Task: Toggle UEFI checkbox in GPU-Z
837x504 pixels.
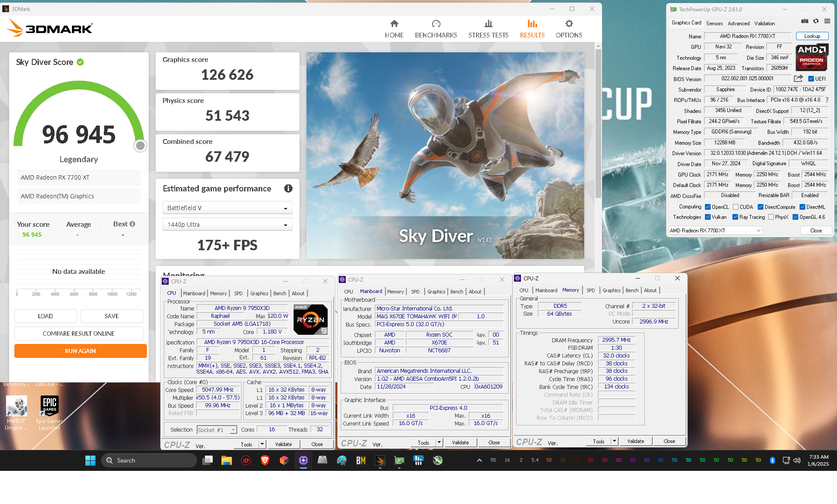Action: [x=811, y=79]
